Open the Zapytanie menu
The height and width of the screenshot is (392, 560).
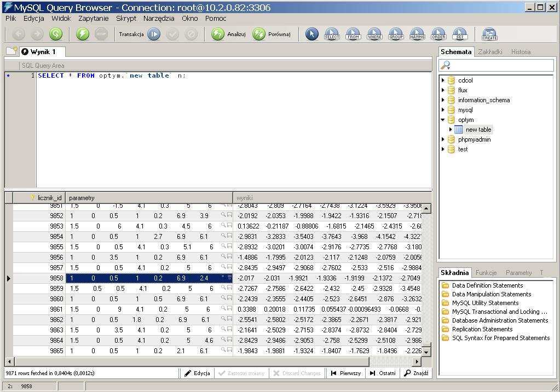pyautogui.click(x=93, y=18)
